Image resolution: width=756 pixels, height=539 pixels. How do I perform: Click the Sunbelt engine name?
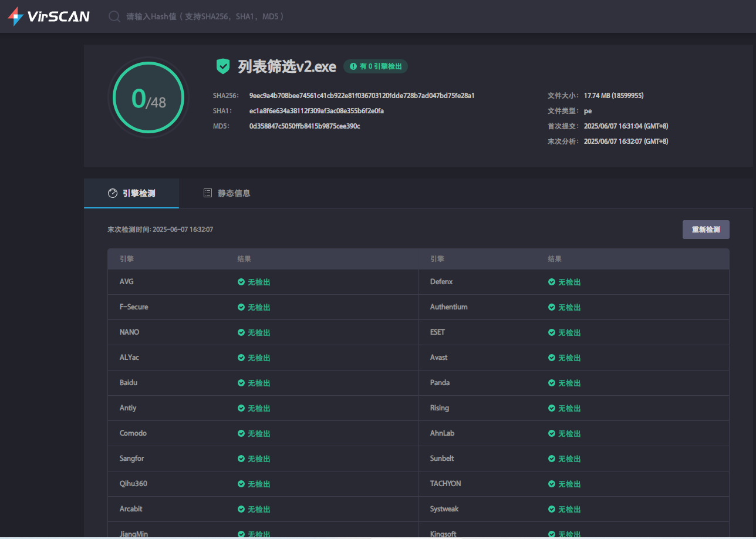click(442, 459)
